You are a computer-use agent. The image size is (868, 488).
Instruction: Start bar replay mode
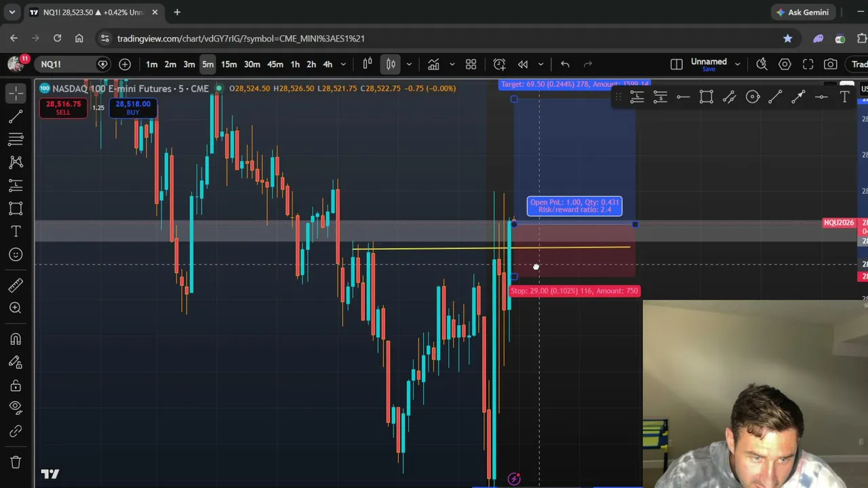click(x=523, y=64)
